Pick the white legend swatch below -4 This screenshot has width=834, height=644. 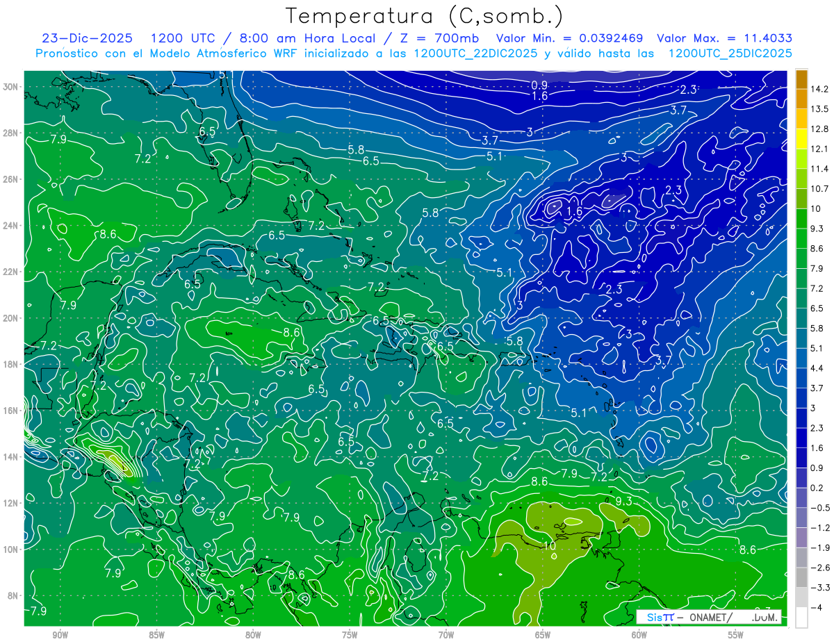click(801, 617)
